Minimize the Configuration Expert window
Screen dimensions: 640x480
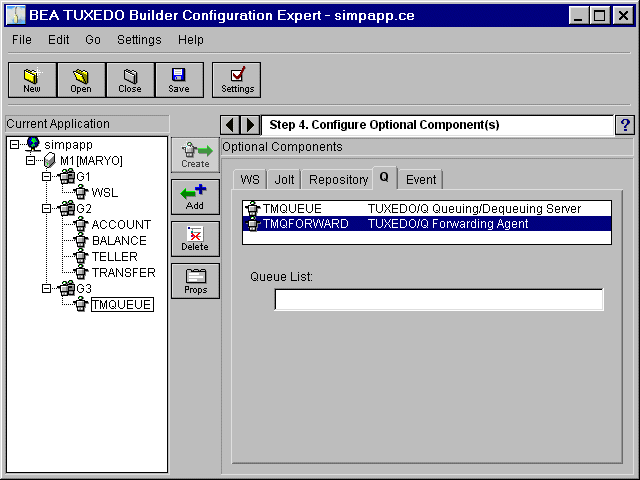pyautogui.click(x=579, y=16)
